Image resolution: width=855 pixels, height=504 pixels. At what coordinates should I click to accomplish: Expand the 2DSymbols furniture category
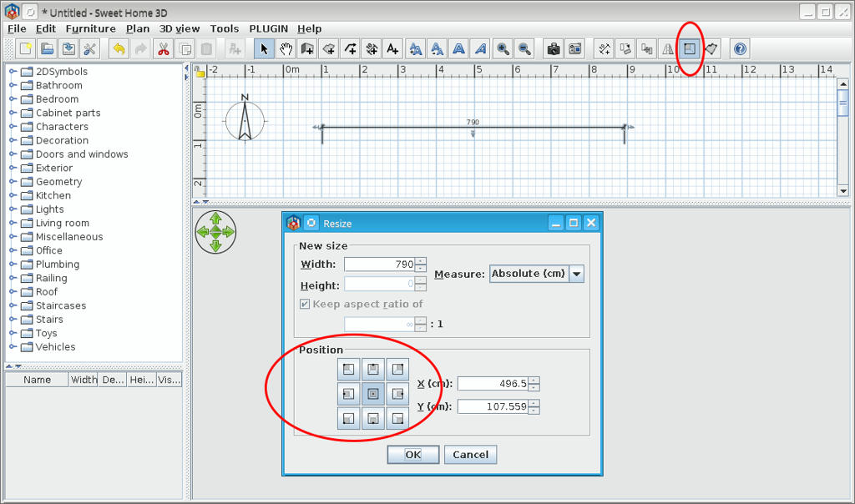pos(13,72)
